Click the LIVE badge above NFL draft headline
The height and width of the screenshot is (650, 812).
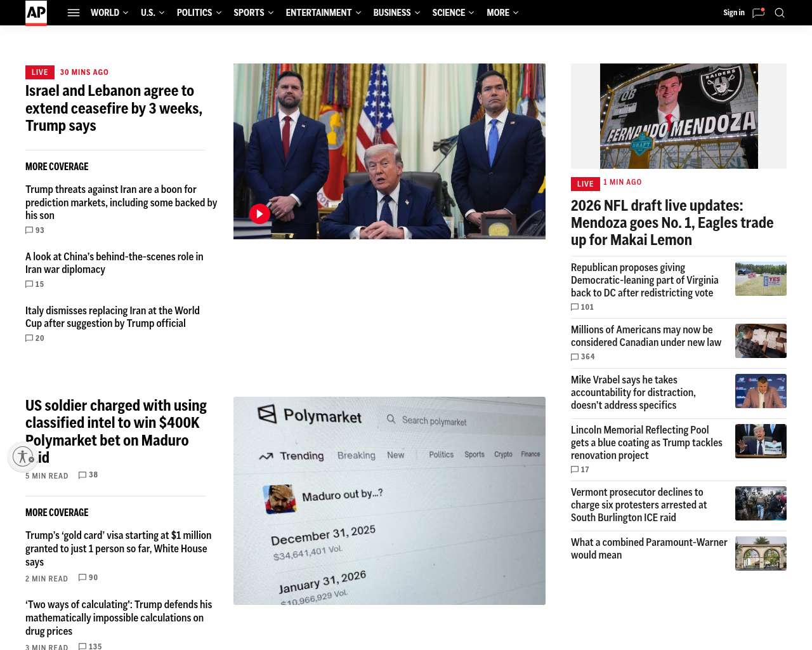[x=586, y=184]
